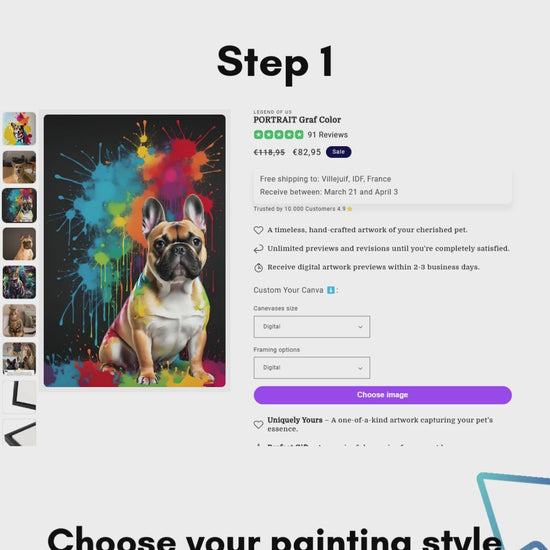The height and width of the screenshot is (550, 550).
Task: Click the yellow star after Trusted by customers
Action: click(x=349, y=209)
